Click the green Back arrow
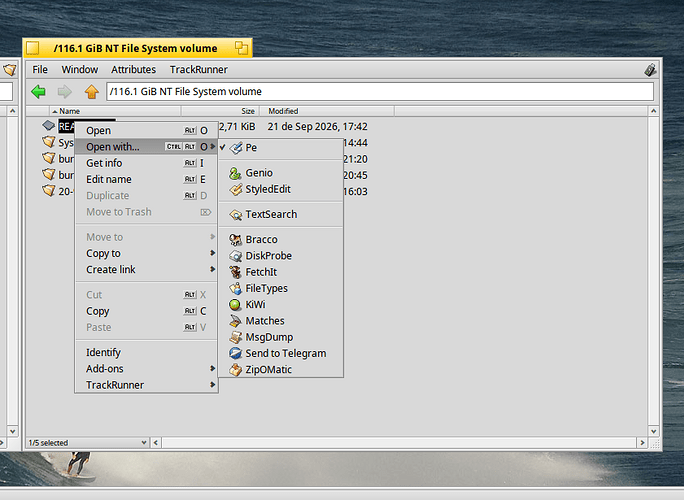This screenshot has width=684, height=500. point(38,92)
